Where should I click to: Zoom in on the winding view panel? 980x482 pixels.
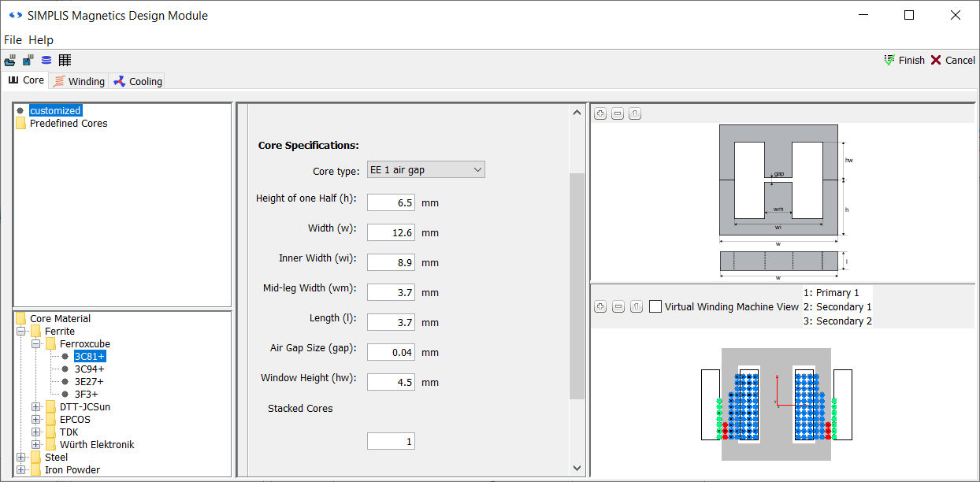[x=600, y=306]
